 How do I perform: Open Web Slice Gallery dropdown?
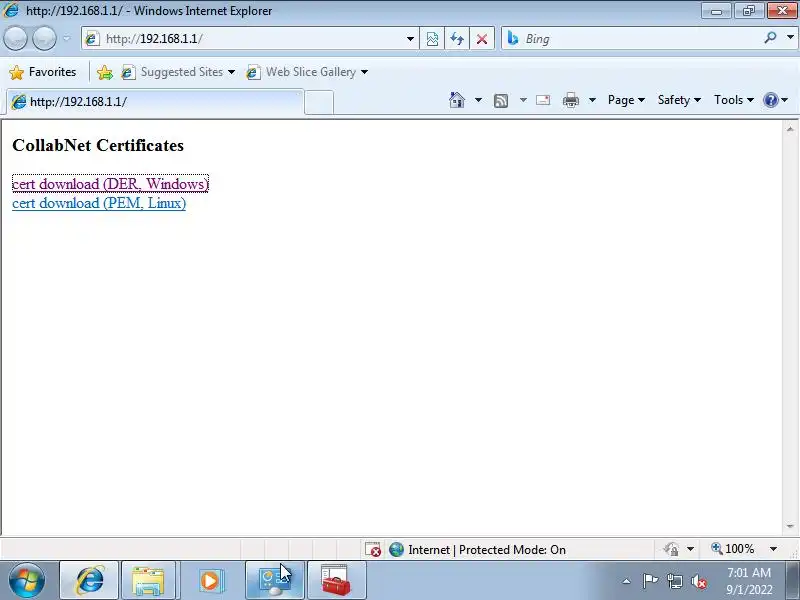click(307, 72)
